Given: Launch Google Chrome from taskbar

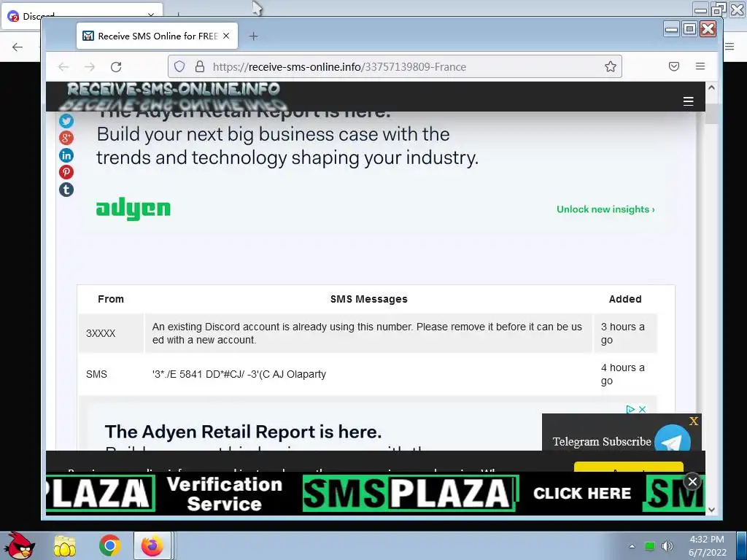Looking at the screenshot, I should (109, 545).
